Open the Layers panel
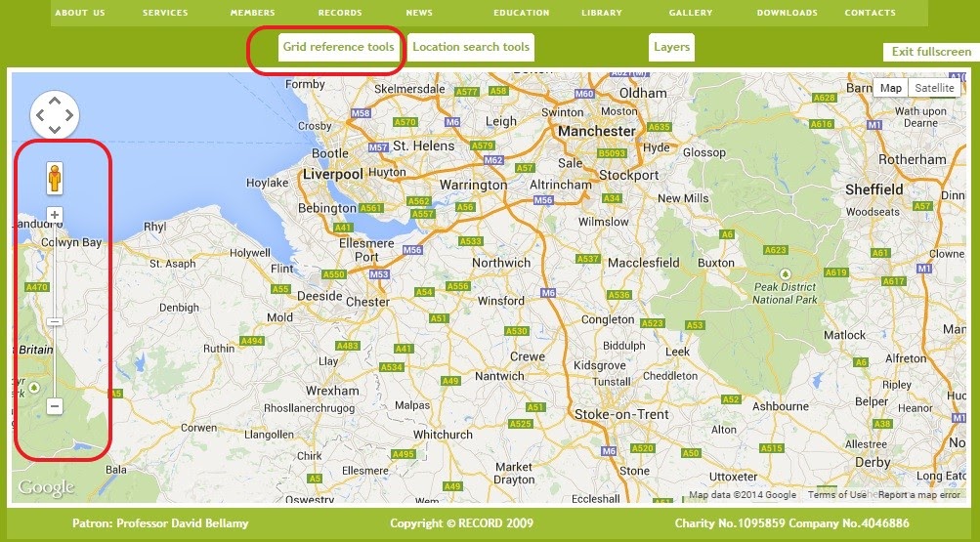 [672, 47]
